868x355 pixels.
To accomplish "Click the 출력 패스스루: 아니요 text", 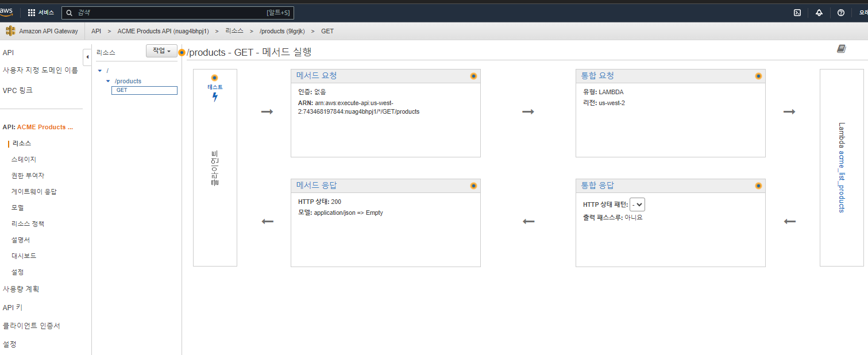I will [x=613, y=218].
